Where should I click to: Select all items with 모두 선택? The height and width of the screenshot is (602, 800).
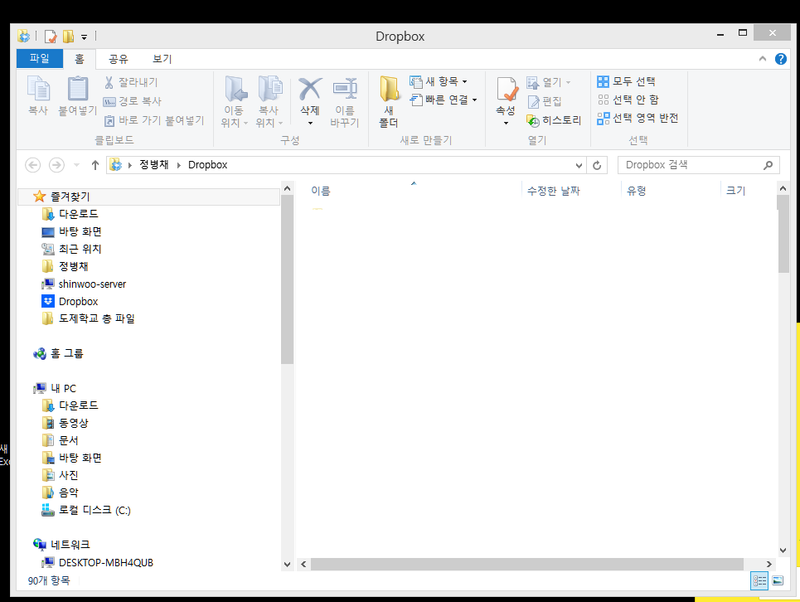point(626,82)
